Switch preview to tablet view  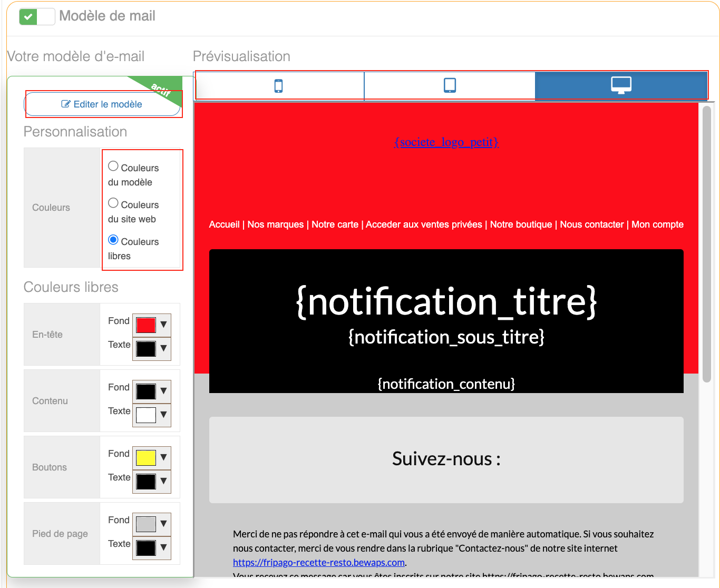(x=450, y=85)
